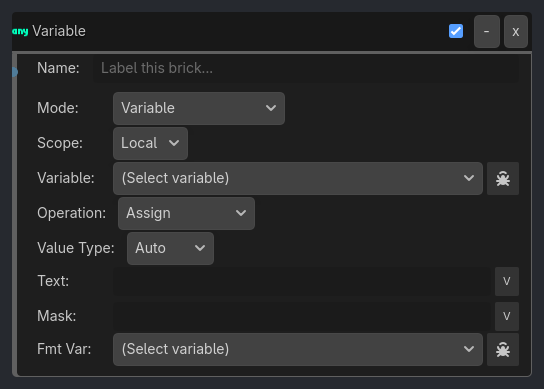Click the V button next to Text
Image resolution: width=544 pixels, height=389 pixels.
507,281
